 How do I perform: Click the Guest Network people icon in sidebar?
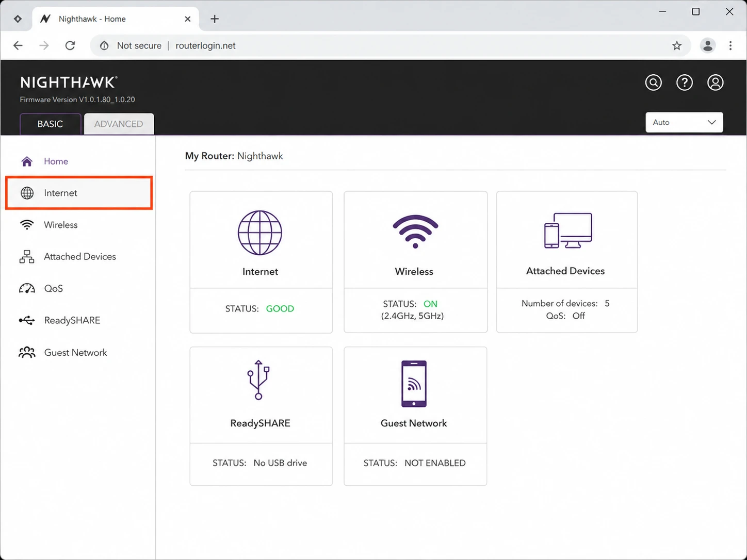(27, 352)
